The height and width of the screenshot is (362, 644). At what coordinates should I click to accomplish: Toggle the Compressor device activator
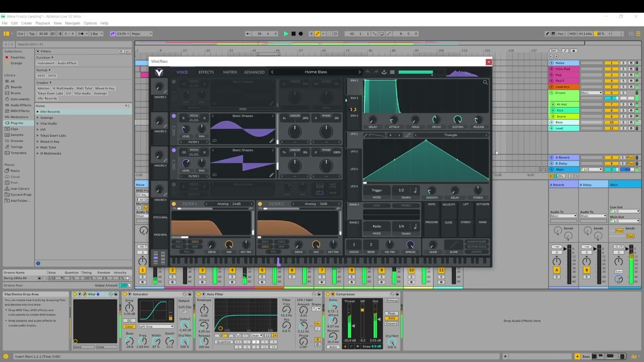[328, 294]
